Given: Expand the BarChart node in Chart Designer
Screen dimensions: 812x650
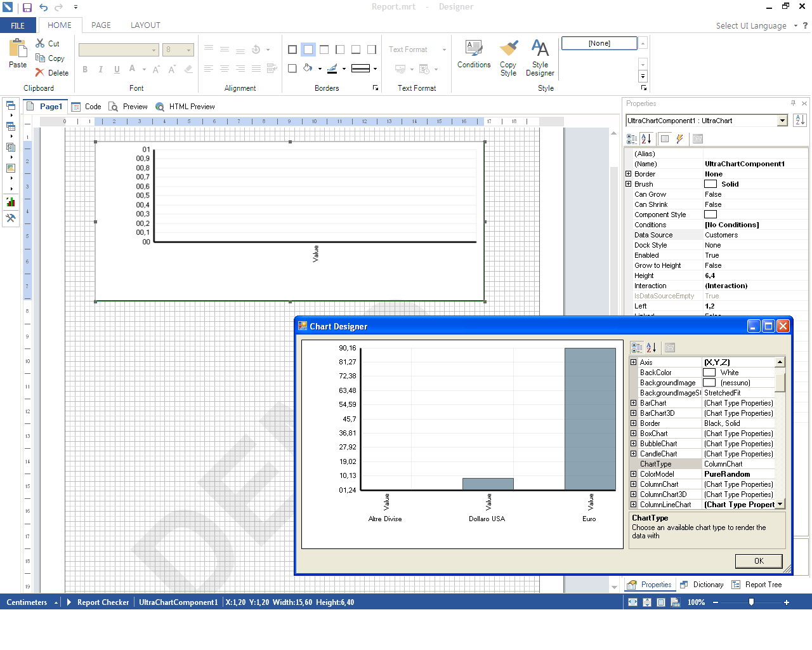Looking at the screenshot, I should [633, 403].
